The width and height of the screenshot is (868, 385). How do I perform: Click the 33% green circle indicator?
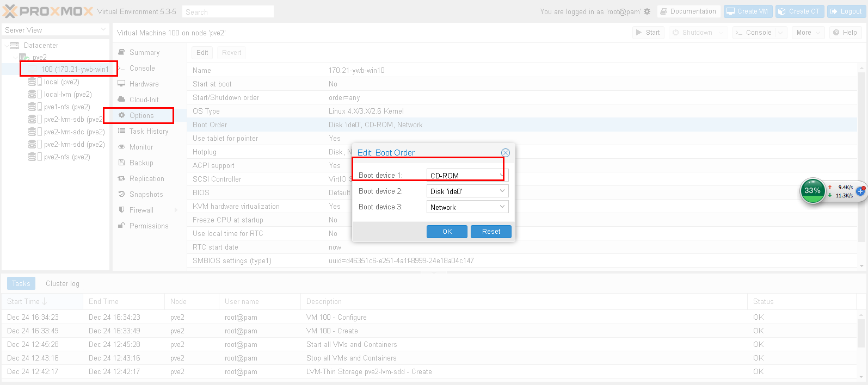[812, 191]
